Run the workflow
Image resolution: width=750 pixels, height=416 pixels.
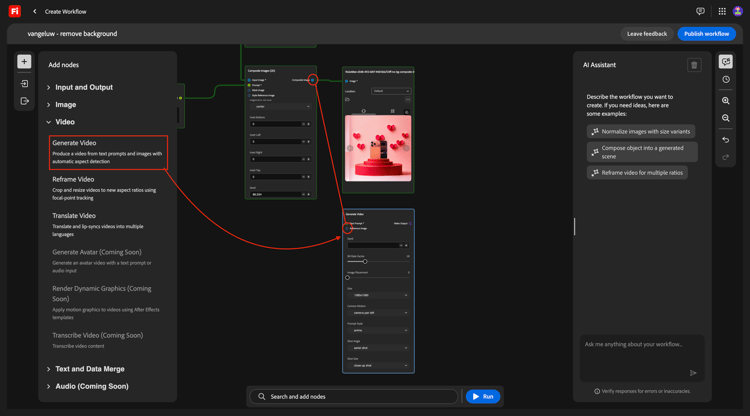[x=483, y=396]
